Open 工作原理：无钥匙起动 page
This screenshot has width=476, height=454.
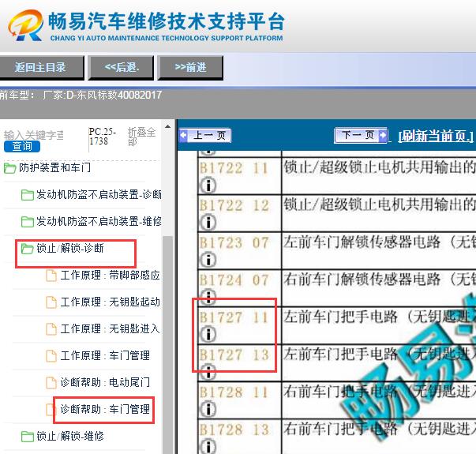point(110,302)
